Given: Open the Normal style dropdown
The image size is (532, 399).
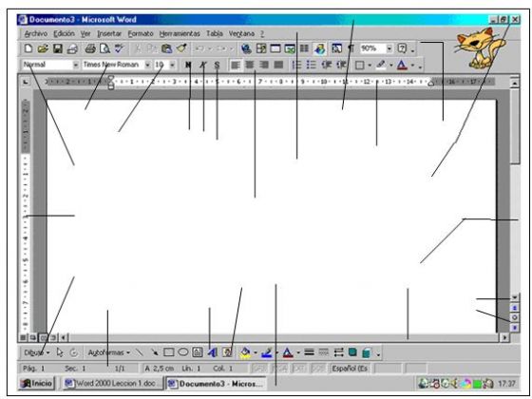Looking at the screenshot, I should click(76, 65).
